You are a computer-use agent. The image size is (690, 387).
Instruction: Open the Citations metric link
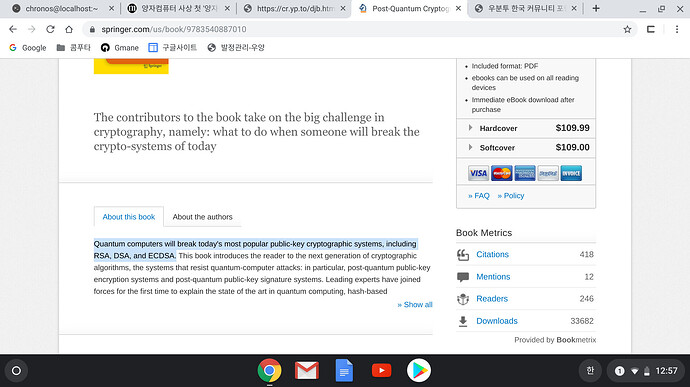pos(492,254)
